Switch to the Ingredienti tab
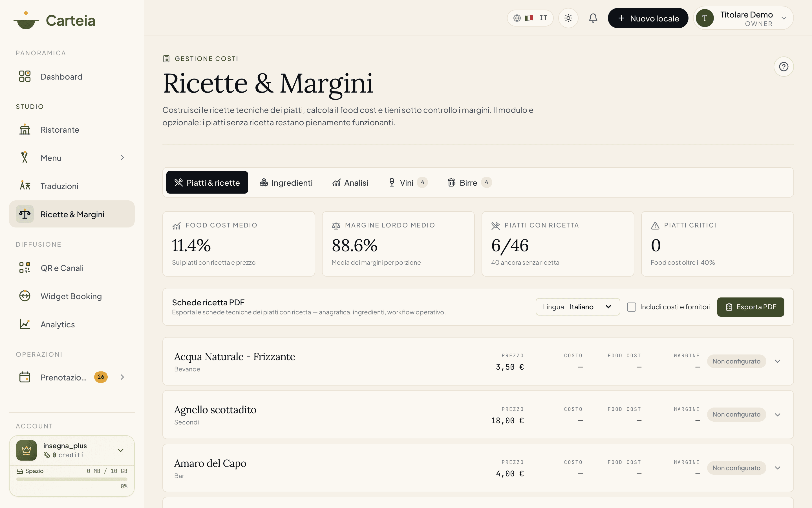 click(x=286, y=182)
